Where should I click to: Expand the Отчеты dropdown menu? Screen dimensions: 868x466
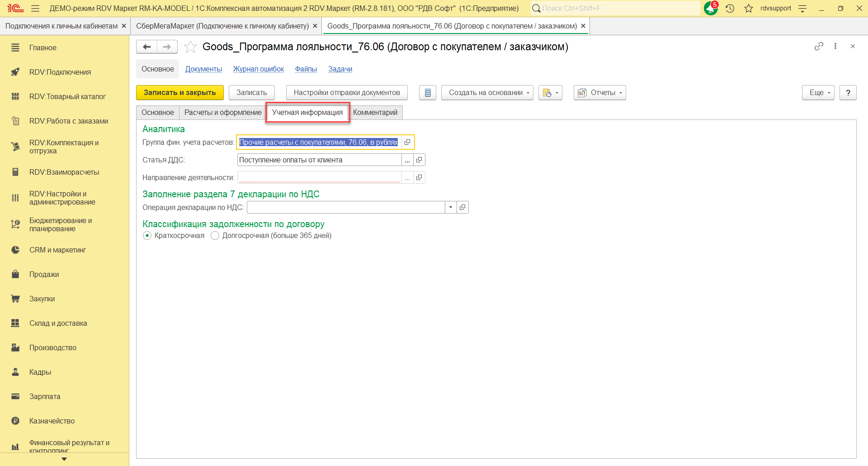coord(599,93)
